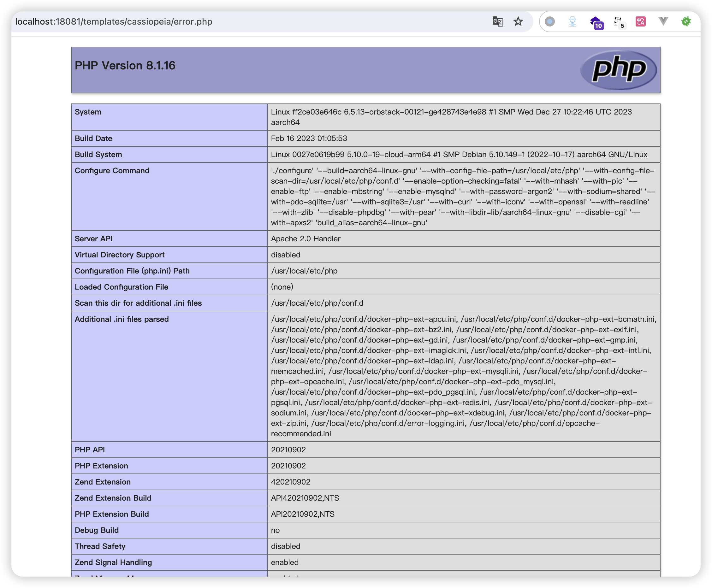Click 'Additional .ini files parsed' label
Screen dimensions: 712x588
pyautogui.click(x=122, y=319)
